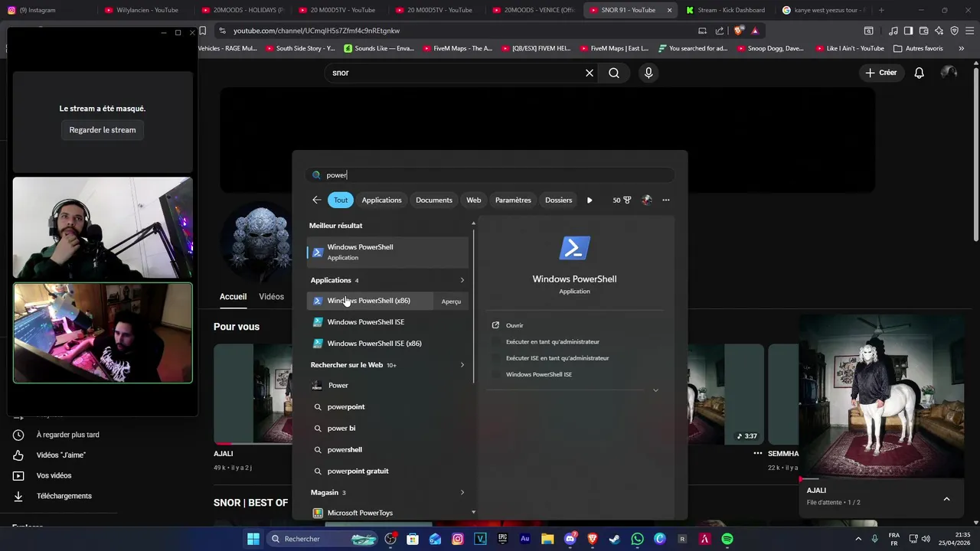Click the YouTube Créer button
Viewport: 980px width, 551px height.
click(x=880, y=73)
